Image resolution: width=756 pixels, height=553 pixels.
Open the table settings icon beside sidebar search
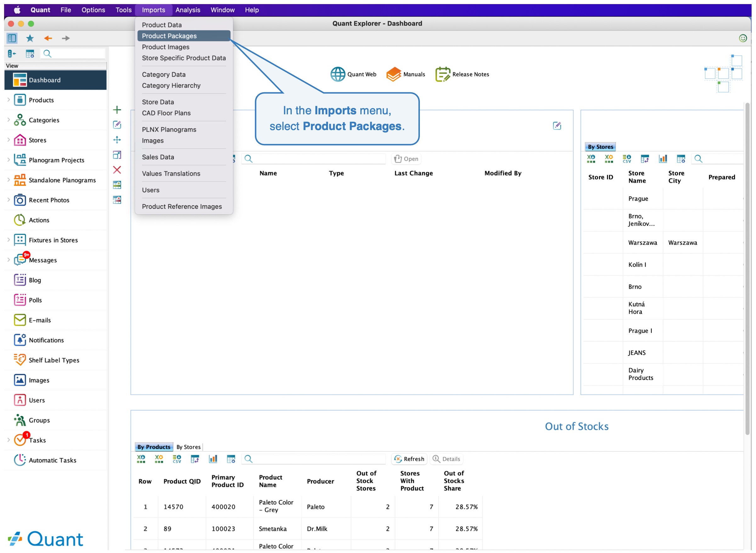tap(30, 54)
